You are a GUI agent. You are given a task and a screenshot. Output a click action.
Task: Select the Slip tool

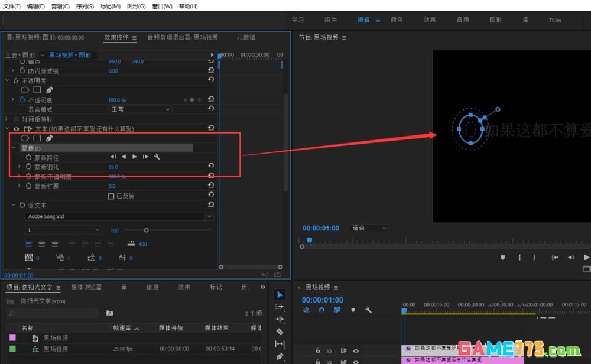280,344
